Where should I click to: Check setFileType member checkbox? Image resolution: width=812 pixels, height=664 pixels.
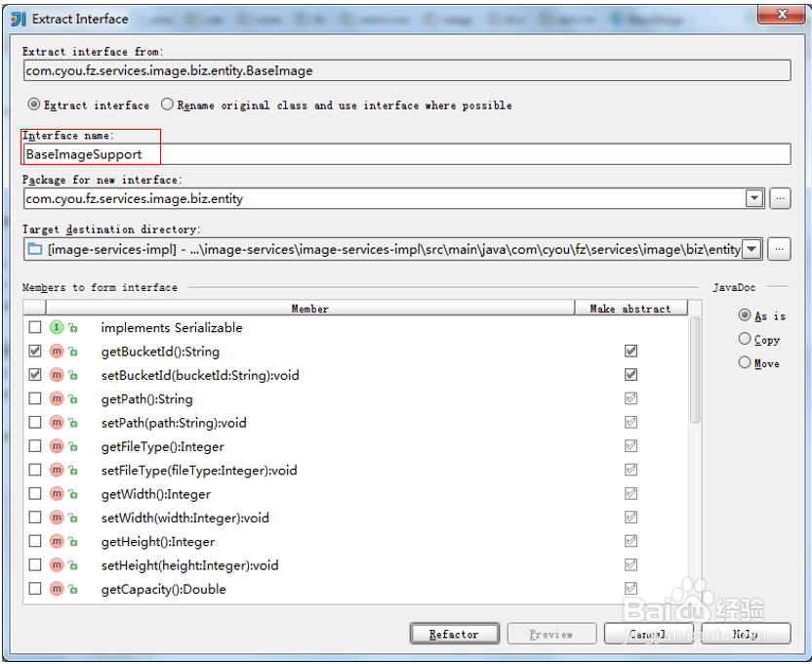pyautogui.click(x=35, y=470)
